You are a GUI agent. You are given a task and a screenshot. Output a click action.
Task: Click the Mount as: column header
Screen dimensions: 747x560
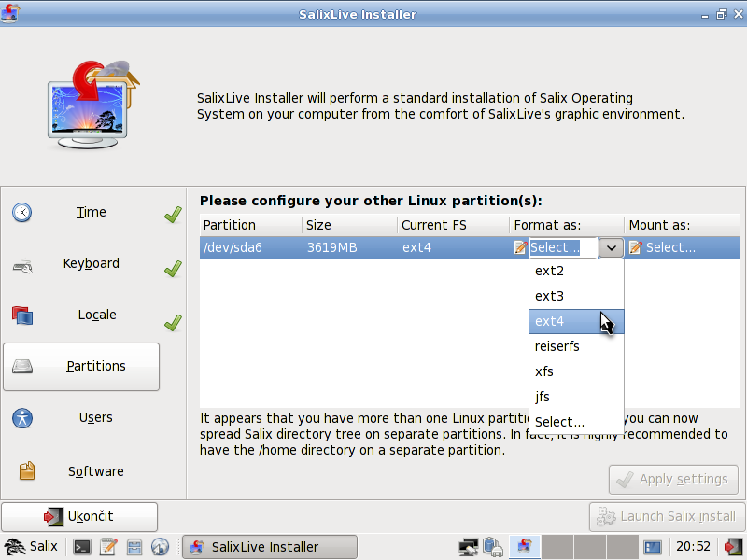(x=683, y=225)
